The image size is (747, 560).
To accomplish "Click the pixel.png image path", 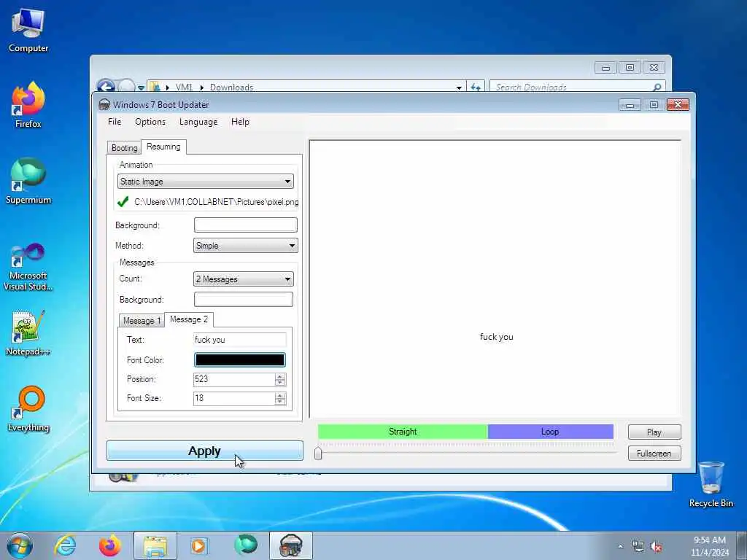I will [x=216, y=202].
